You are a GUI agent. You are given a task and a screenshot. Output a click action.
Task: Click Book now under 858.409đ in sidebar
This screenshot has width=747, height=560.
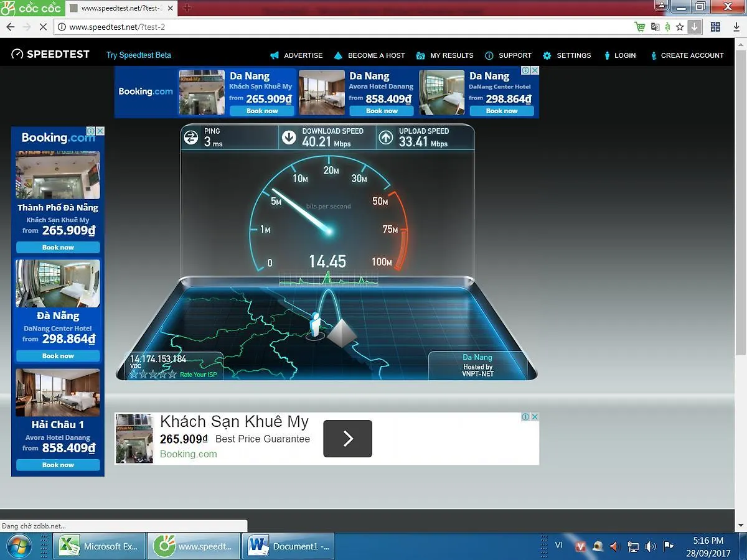pyautogui.click(x=58, y=465)
